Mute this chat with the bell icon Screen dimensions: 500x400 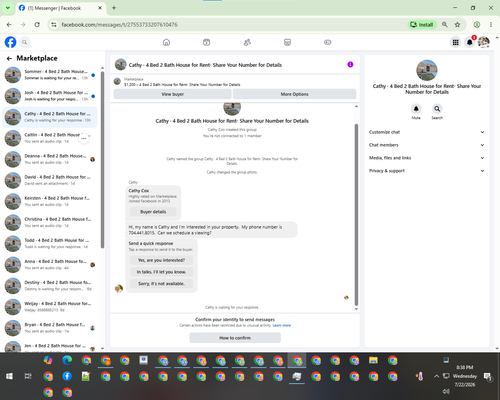(416, 109)
